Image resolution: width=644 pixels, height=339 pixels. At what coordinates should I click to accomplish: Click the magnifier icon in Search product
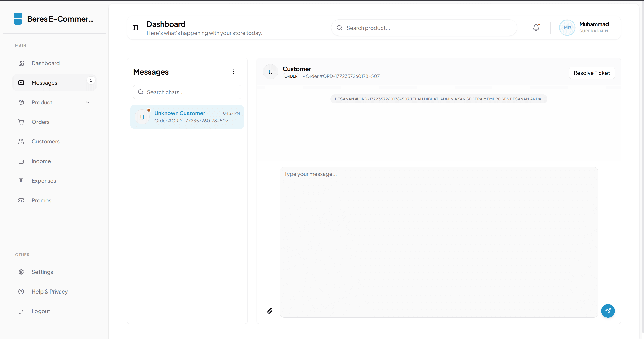click(x=339, y=28)
